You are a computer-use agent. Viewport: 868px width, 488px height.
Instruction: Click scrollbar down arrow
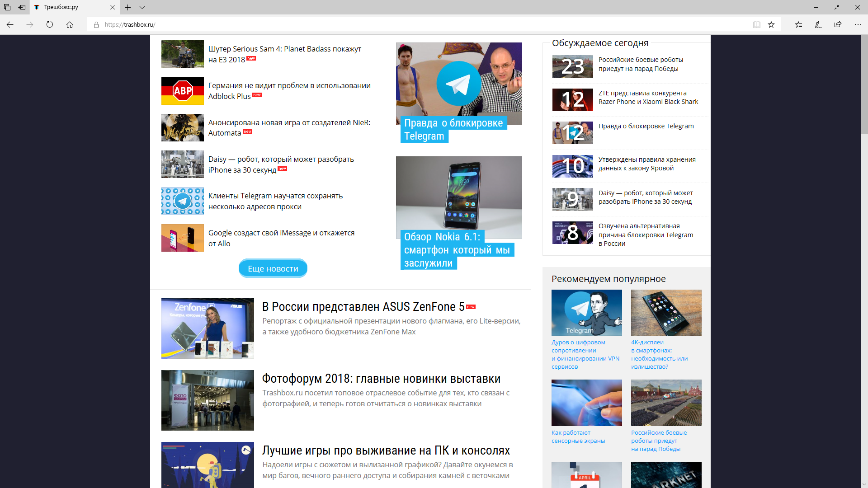coord(864,484)
